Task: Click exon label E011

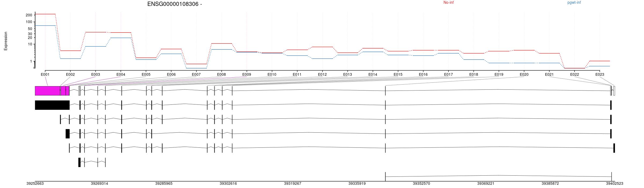Action: point(297,74)
